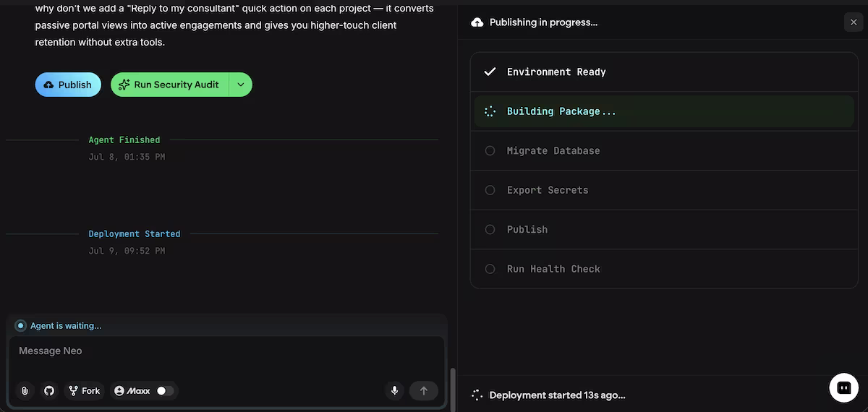Select the Publish step circle in deployment list

490,229
